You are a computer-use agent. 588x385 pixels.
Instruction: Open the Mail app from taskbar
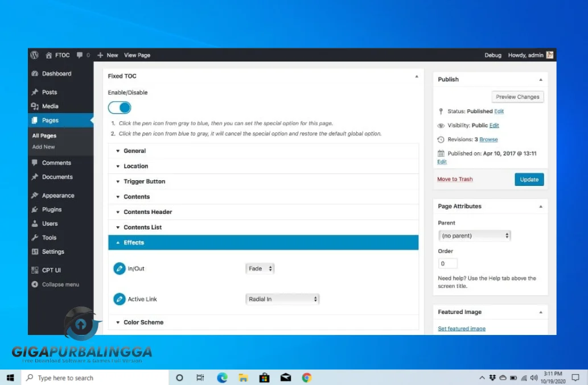[x=286, y=378]
